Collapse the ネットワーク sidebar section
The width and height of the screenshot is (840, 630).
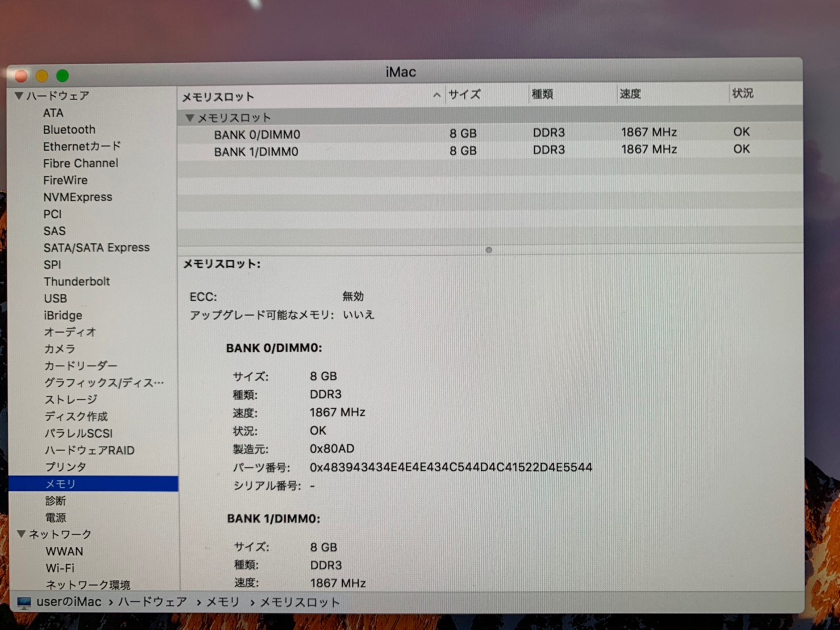click(22, 534)
